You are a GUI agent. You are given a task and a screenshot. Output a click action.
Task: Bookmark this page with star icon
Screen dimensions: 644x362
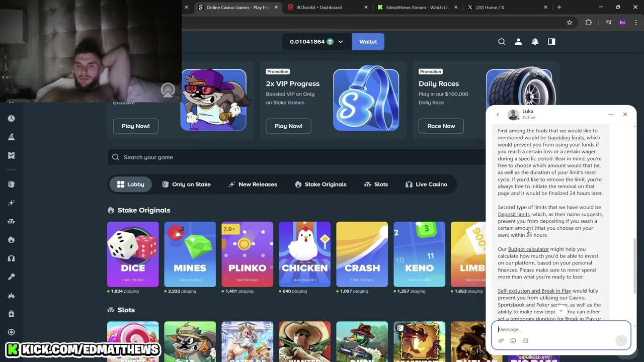570,22
